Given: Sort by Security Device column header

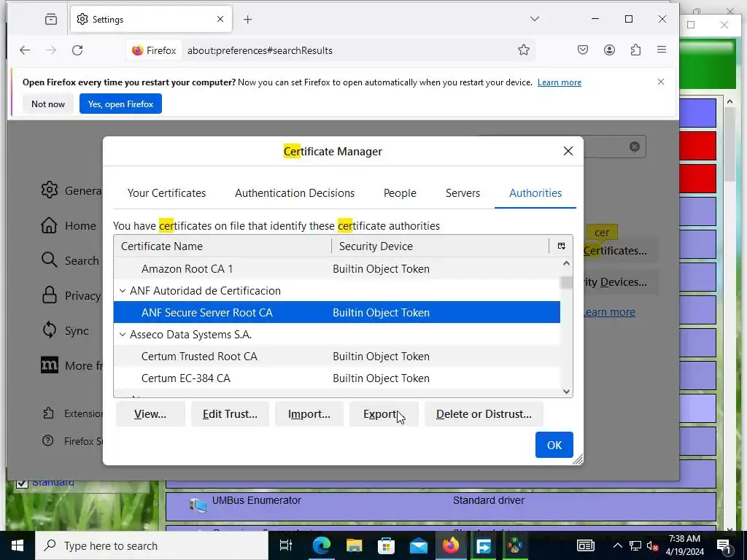Looking at the screenshot, I should (440, 246).
